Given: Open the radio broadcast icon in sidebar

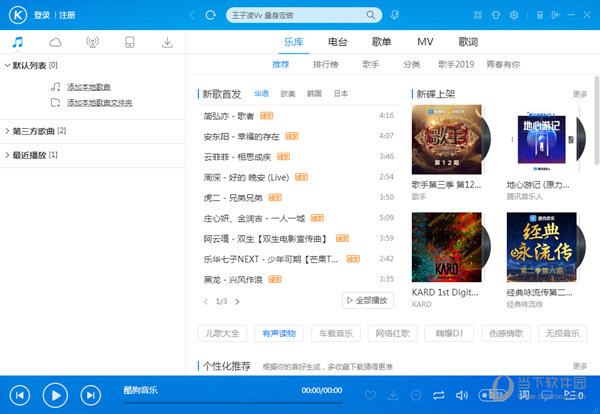Looking at the screenshot, I should pos(92,42).
